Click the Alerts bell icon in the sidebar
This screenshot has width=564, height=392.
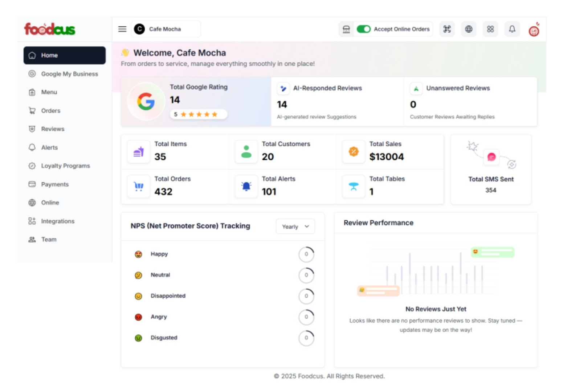(x=33, y=147)
